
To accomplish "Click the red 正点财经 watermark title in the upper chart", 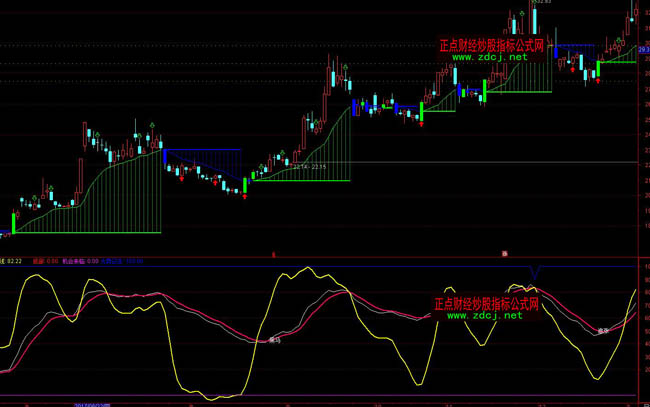I will pyautogui.click(x=490, y=45).
